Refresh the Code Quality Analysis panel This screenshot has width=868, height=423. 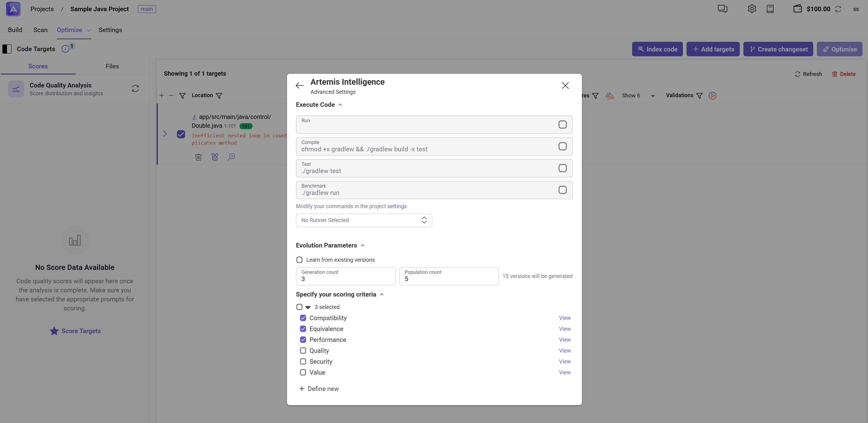pyautogui.click(x=135, y=89)
